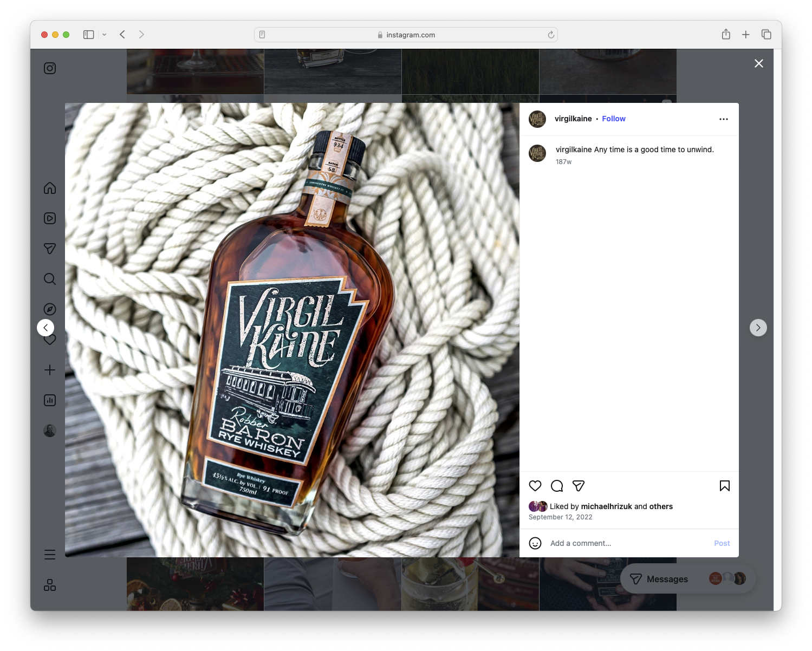Open Notifications via the heart sidebar icon
Screen dimensions: 812x651
pos(49,340)
